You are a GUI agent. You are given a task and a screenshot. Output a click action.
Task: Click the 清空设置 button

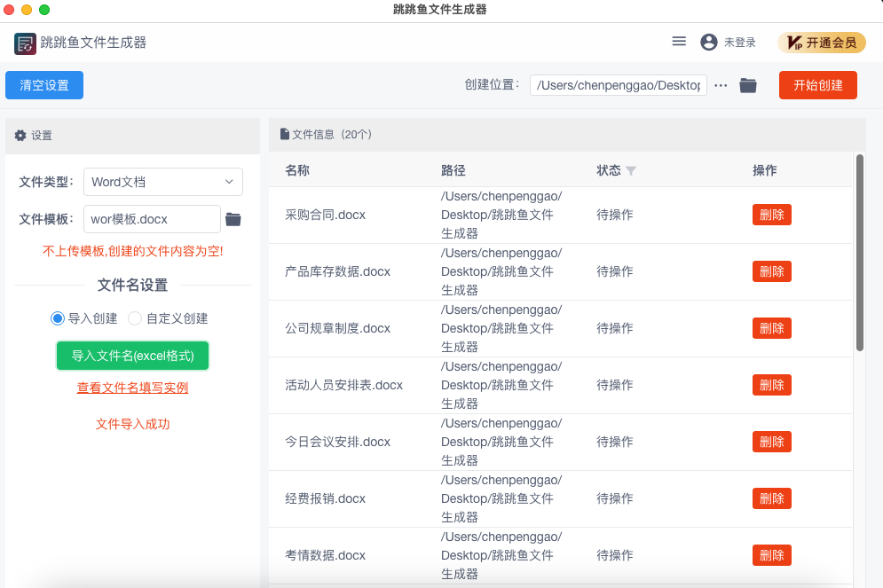point(43,85)
